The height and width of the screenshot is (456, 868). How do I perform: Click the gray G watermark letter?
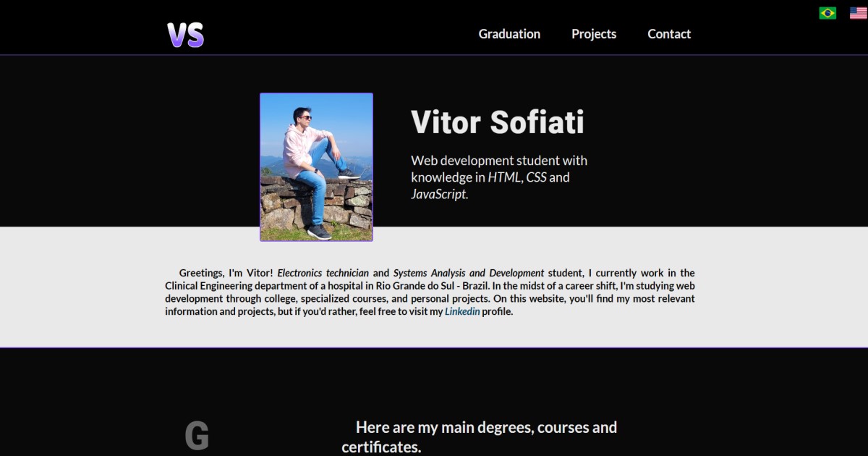coord(197,433)
